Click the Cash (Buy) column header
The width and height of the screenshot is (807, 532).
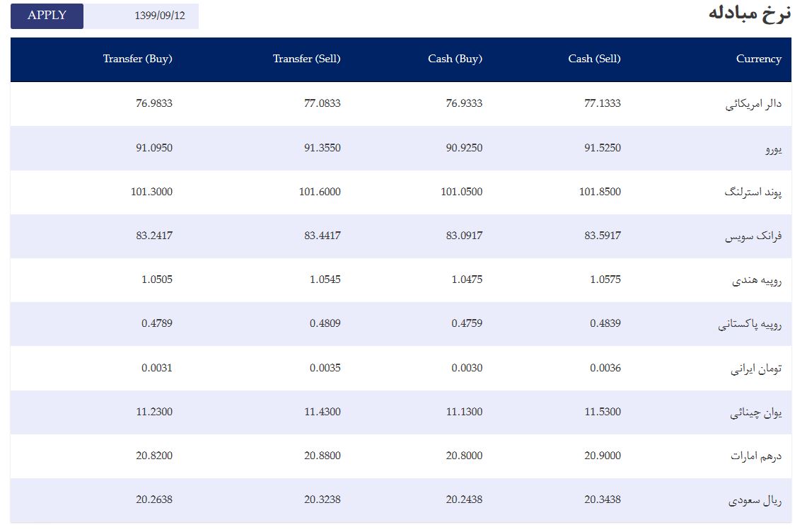pyautogui.click(x=455, y=59)
